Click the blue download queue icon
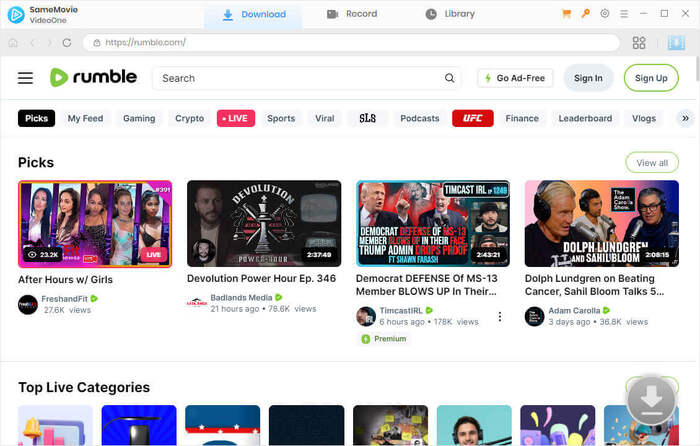This screenshot has width=700, height=446. coord(676,42)
